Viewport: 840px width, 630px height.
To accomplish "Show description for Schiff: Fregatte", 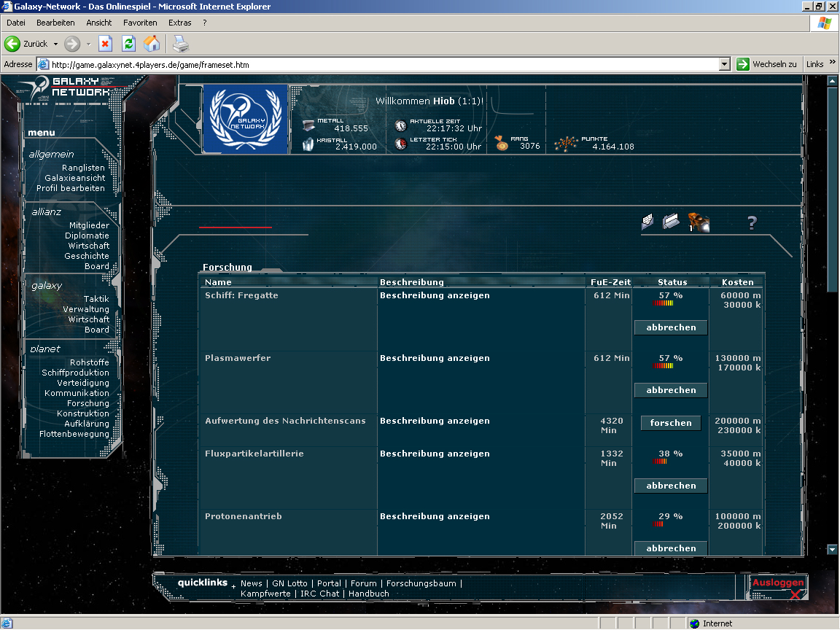I will point(435,295).
